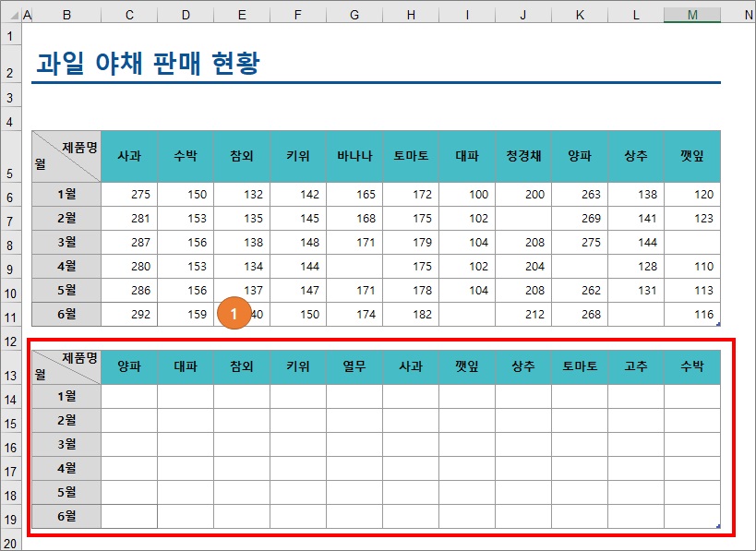The image size is (756, 551).
Task: Select column G header
Action: coord(354,15)
